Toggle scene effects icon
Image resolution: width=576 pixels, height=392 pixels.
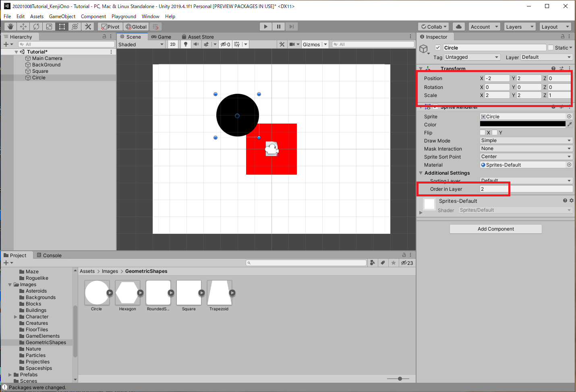coord(206,44)
